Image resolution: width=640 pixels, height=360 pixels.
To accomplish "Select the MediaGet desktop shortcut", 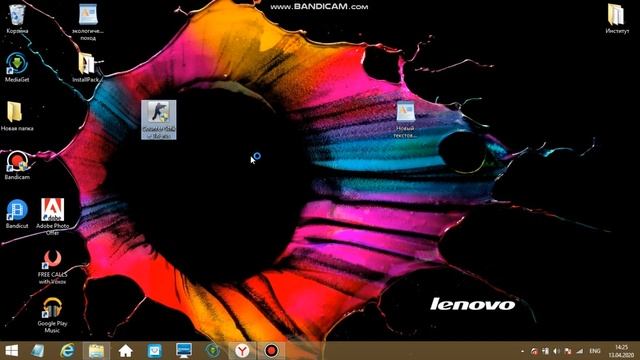I will tap(17, 67).
